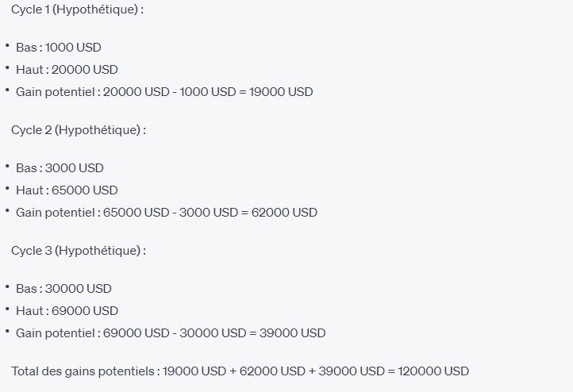Click the bullet before 'Bas : 30000 USD'
Image resolution: width=573 pixels, height=392 pixels.
click(x=7, y=287)
